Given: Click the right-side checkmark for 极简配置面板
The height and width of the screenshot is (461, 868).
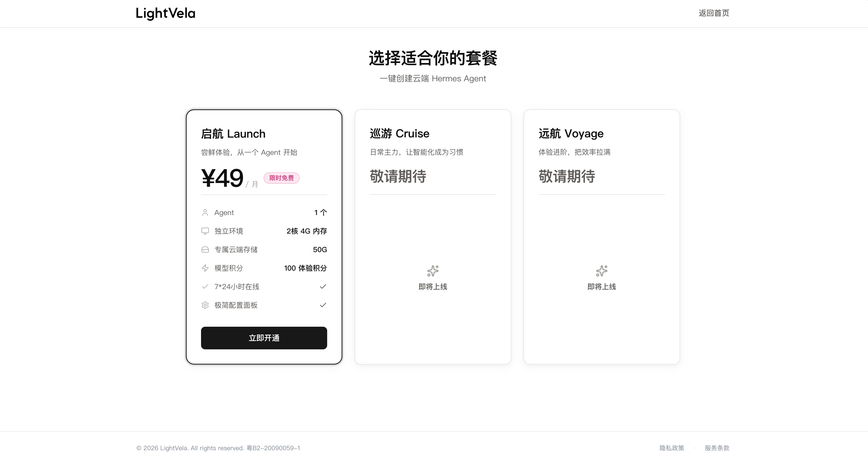Looking at the screenshot, I should pos(323,305).
